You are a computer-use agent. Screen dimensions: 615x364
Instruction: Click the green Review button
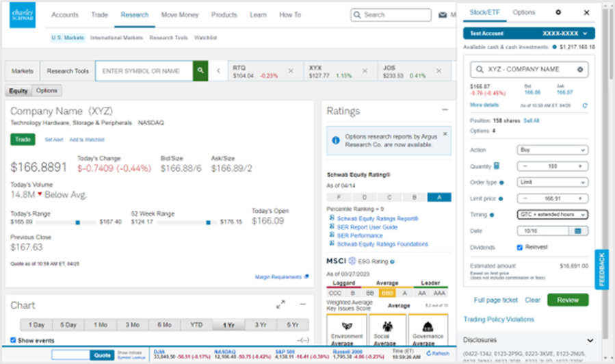pos(567,300)
